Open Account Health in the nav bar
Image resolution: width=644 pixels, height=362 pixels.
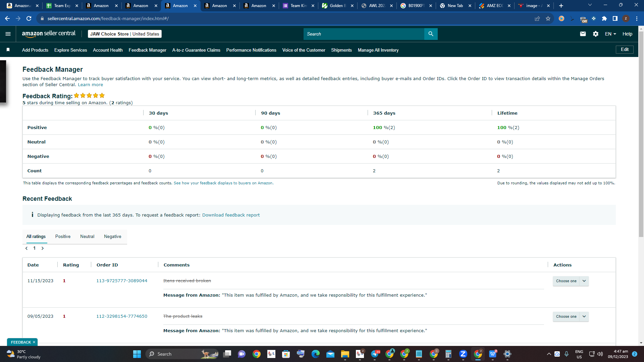click(x=108, y=50)
